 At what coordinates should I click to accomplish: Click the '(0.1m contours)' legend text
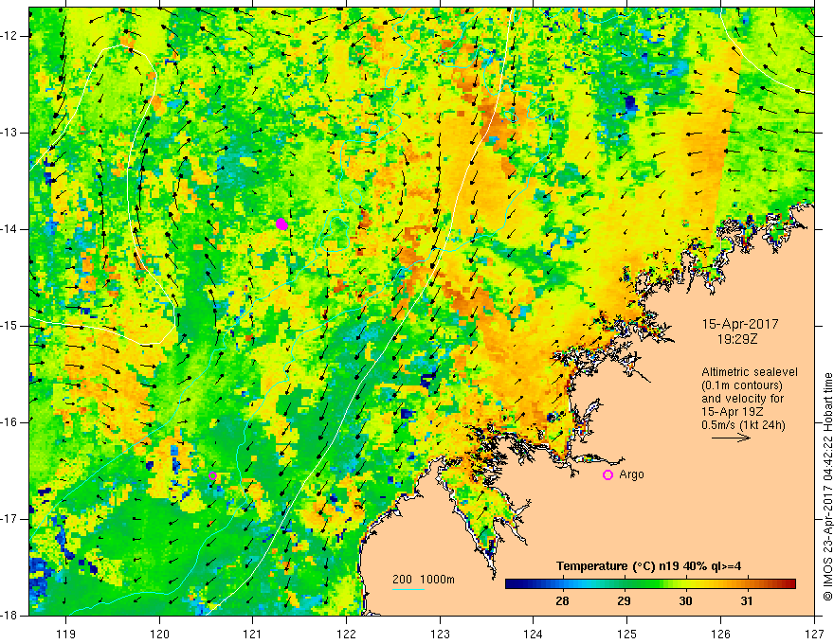tap(741, 385)
